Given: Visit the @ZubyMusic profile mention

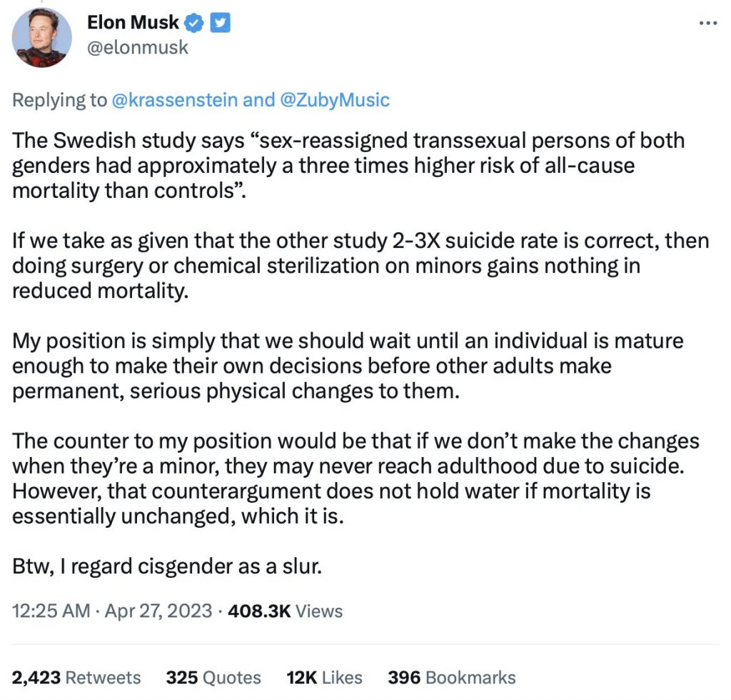Looking at the screenshot, I should (332, 99).
